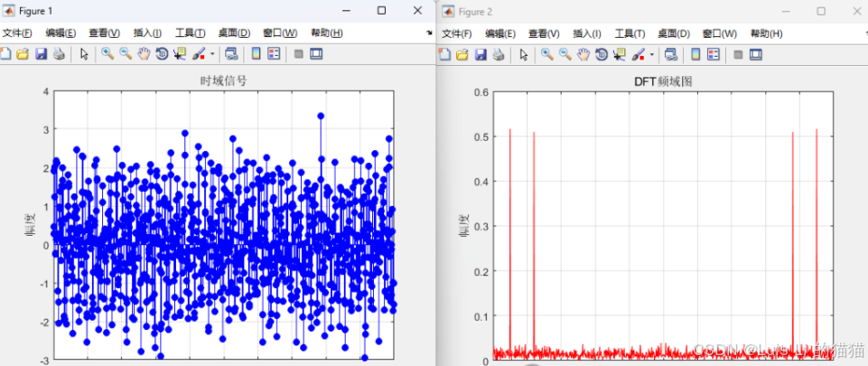This screenshot has width=868, height=366.
Task: Hide plot tools icon in Figure 2
Action: (x=738, y=54)
